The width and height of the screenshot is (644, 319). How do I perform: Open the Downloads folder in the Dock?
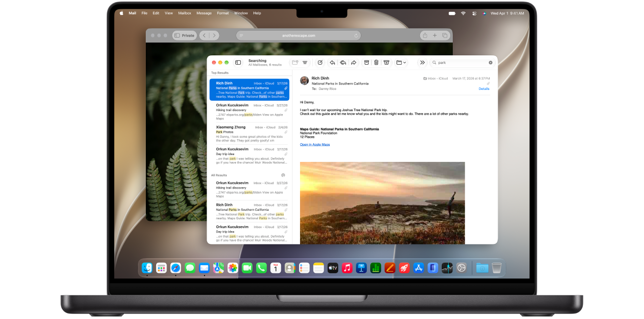tap(482, 268)
